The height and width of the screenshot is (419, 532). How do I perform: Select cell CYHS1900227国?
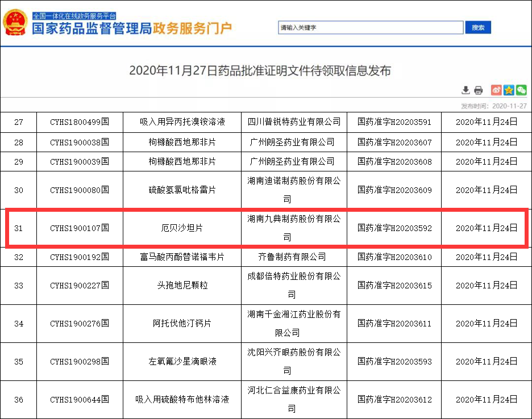[x=80, y=286]
